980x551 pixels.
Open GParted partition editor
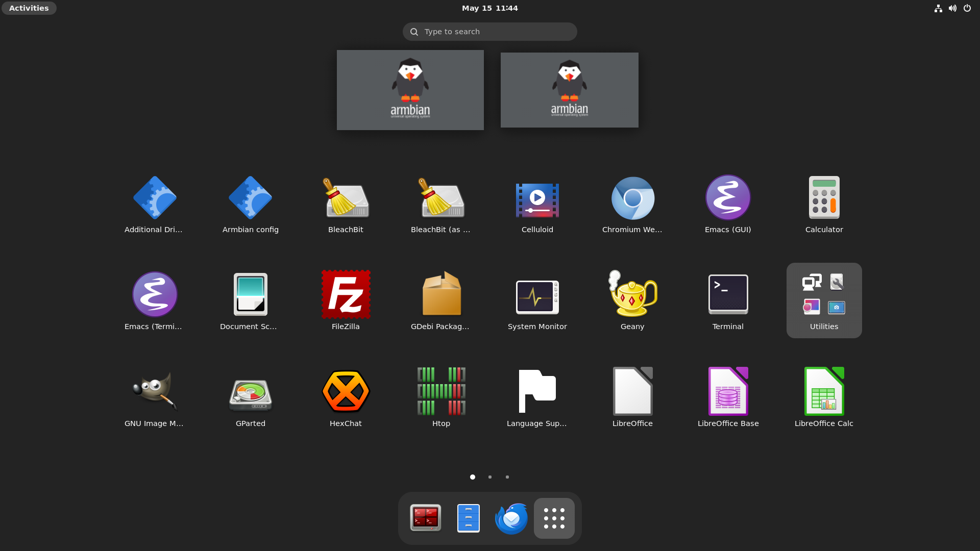250,397
